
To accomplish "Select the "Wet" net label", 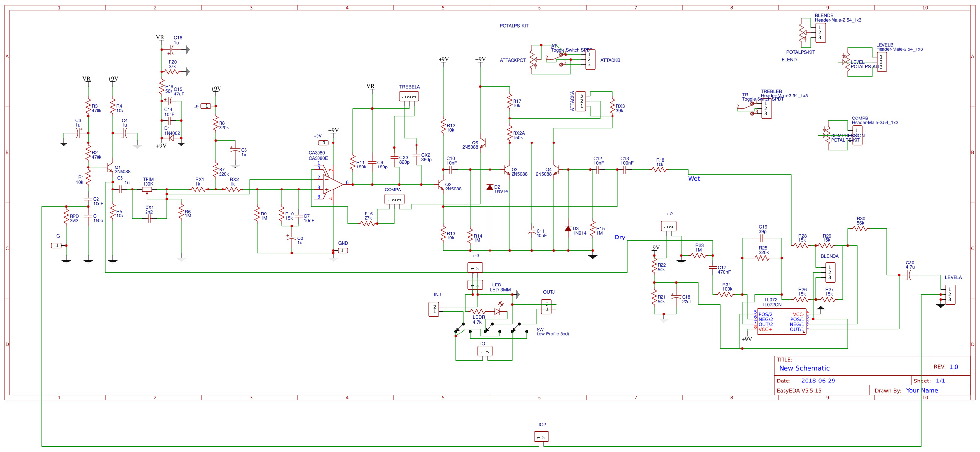I will (x=694, y=179).
